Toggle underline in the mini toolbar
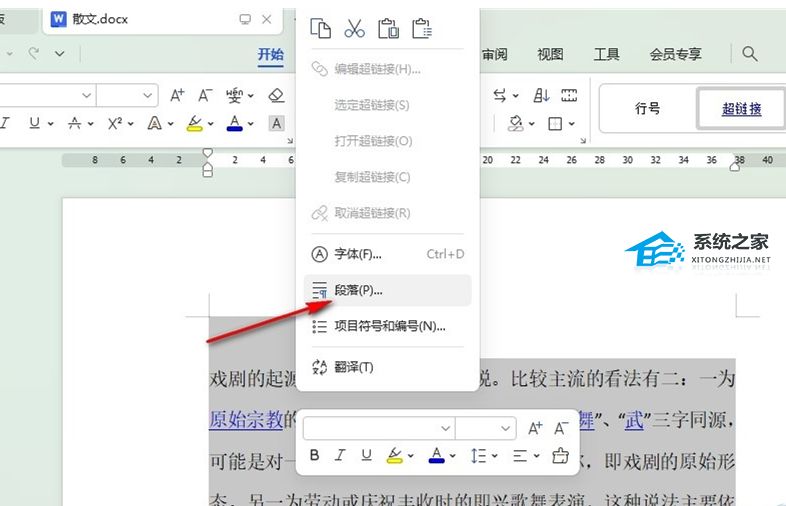Image resolution: width=786 pixels, height=506 pixels. 366,455
